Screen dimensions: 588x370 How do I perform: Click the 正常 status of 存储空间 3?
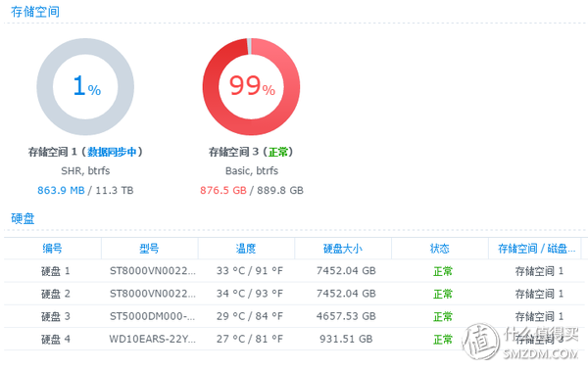pyautogui.click(x=278, y=152)
